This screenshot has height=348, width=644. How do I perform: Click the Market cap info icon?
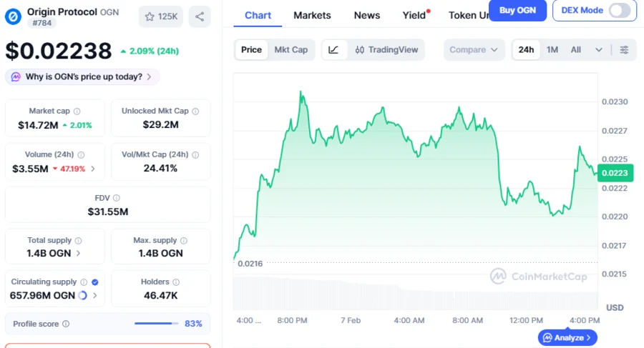77,111
